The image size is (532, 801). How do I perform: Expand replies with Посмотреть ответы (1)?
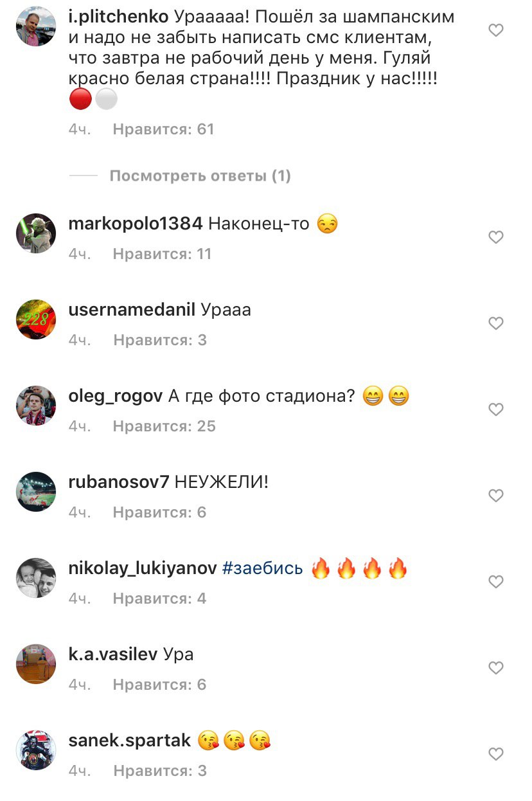pos(200,175)
